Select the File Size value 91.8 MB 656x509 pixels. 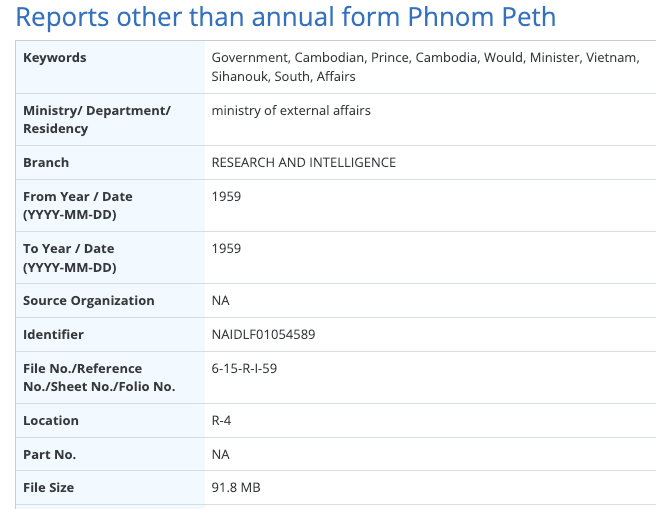pyautogui.click(x=236, y=487)
